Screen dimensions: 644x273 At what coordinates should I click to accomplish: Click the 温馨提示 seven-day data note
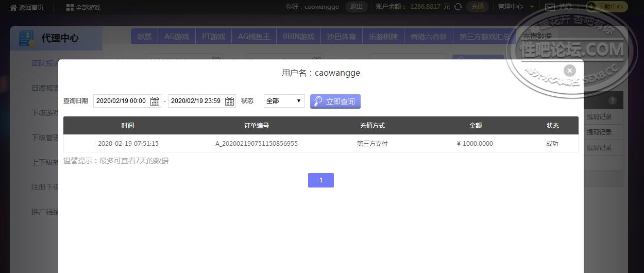tap(116, 161)
